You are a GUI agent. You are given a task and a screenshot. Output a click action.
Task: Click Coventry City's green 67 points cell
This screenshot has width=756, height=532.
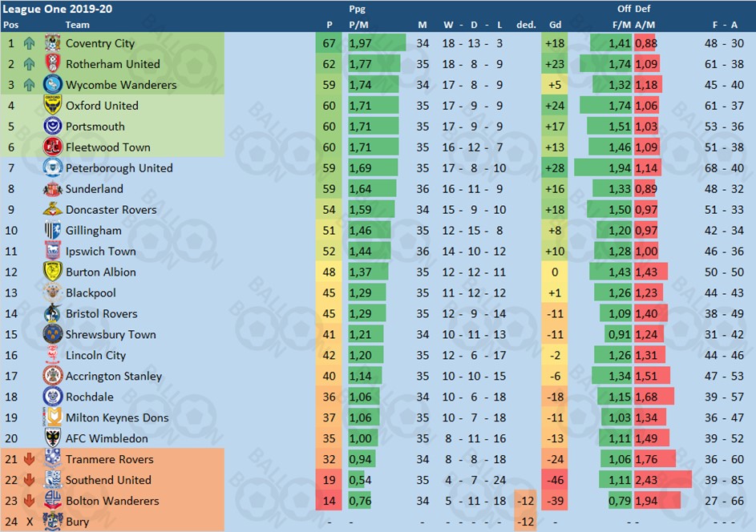(x=329, y=43)
